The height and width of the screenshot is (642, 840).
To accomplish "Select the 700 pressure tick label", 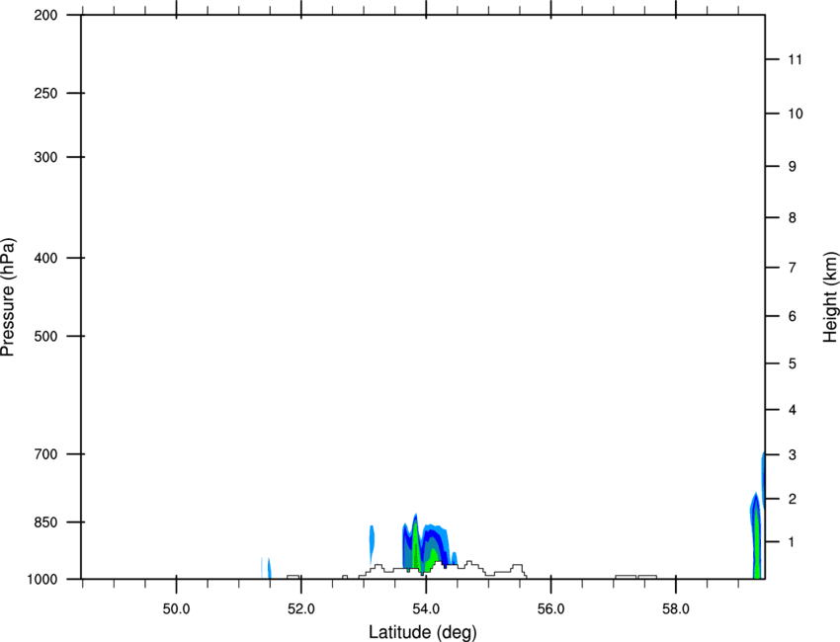I will (x=45, y=454).
